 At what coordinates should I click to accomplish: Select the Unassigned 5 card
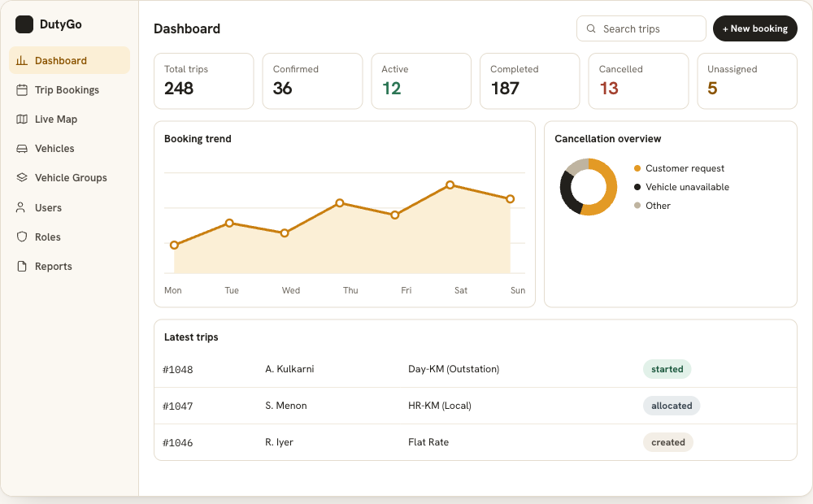pyautogui.click(x=747, y=81)
